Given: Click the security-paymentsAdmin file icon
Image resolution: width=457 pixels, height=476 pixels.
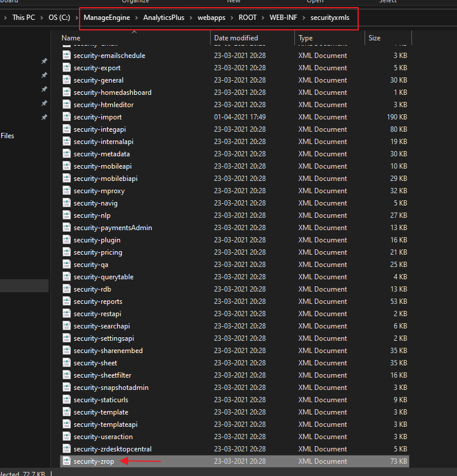Looking at the screenshot, I should [67, 227].
